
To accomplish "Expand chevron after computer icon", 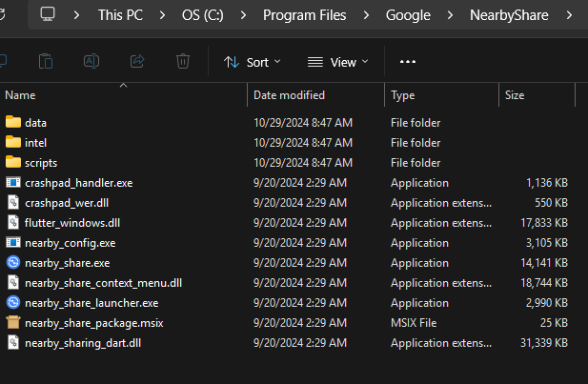I will click(x=76, y=15).
